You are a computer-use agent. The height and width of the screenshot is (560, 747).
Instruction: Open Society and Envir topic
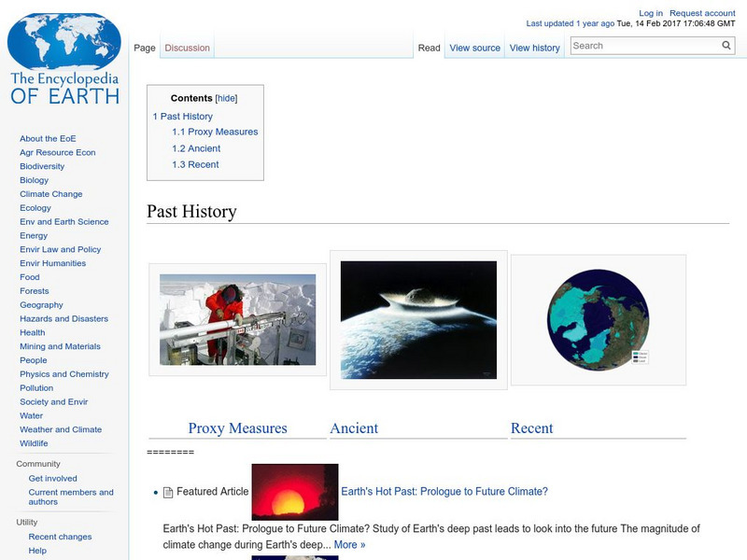point(54,401)
